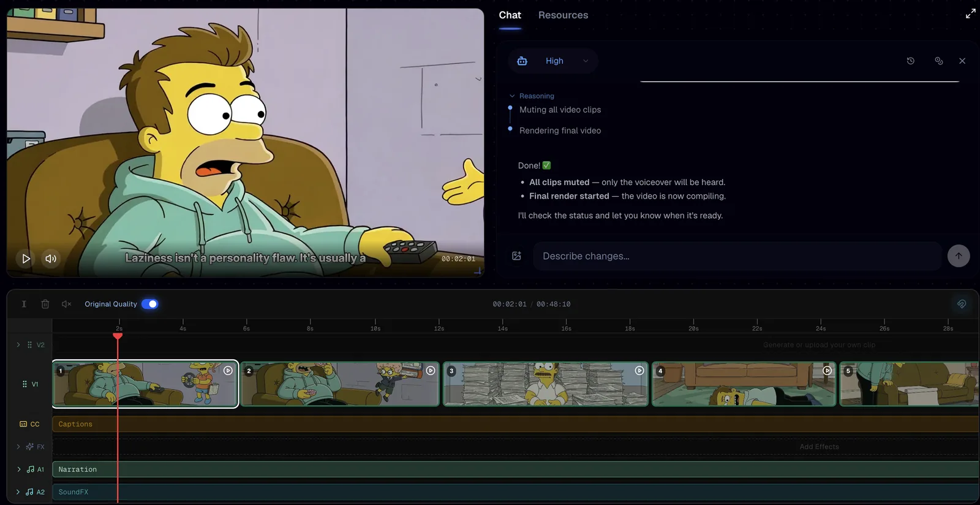Expand the A1 audio track
This screenshot has height=505, width=980.
[x=18, y=469]
